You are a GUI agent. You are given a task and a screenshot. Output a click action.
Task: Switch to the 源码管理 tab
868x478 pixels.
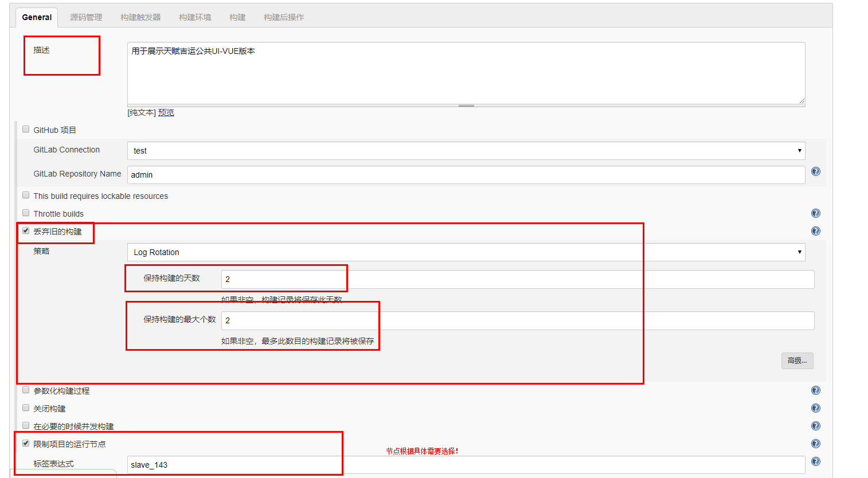(86, 17)
